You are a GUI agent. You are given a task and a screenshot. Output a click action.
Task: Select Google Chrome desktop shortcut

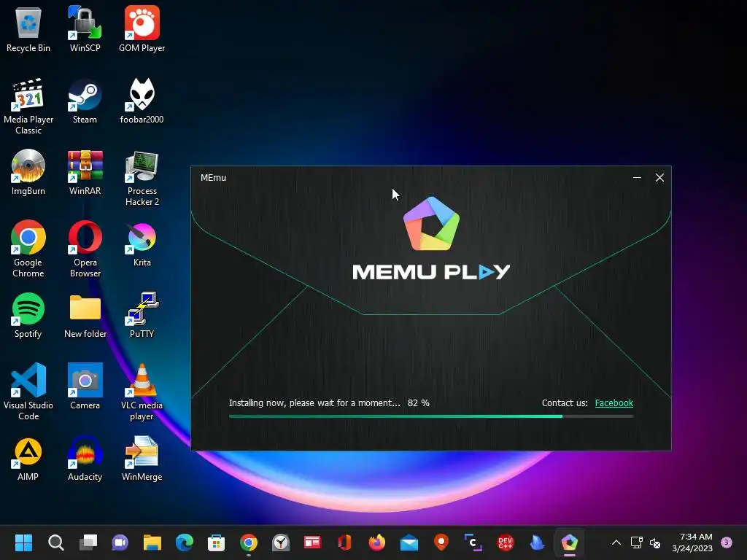(x=28, y=249)
